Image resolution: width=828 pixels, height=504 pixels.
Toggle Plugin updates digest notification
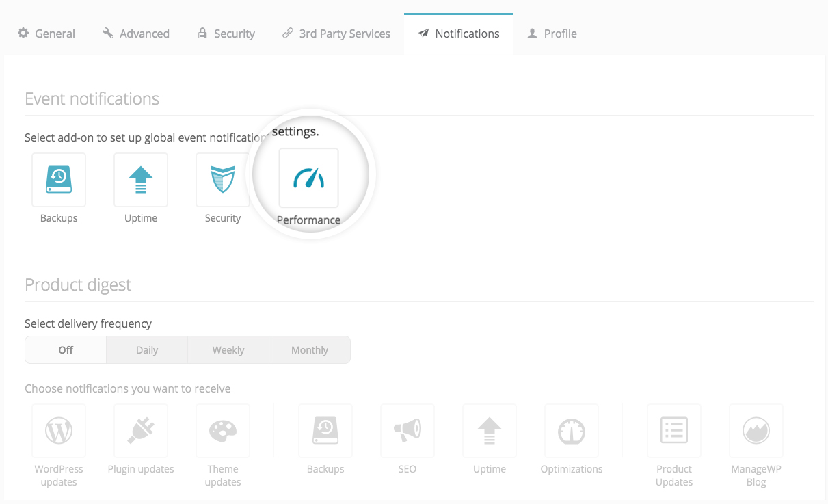click(141, 431)
